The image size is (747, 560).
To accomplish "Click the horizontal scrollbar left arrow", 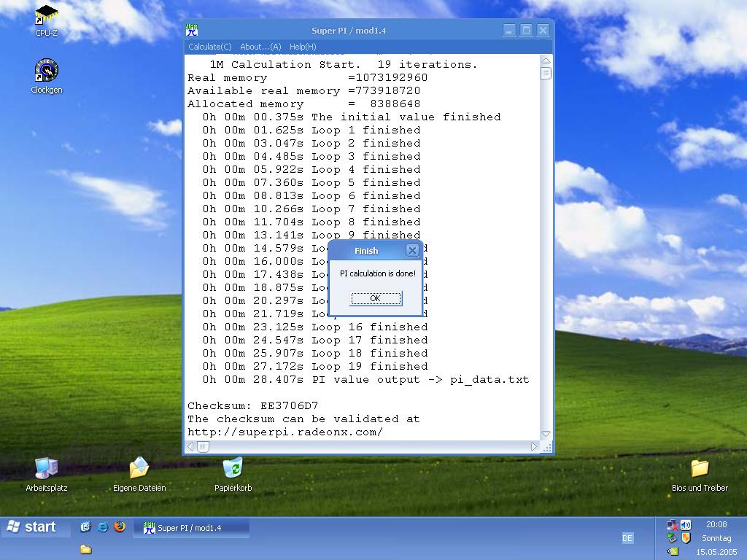I will coord(190,447).
